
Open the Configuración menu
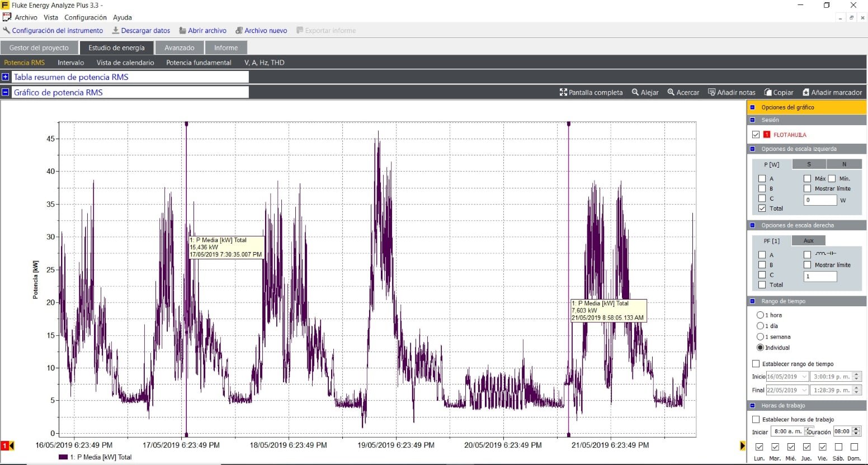pos(85,17)
